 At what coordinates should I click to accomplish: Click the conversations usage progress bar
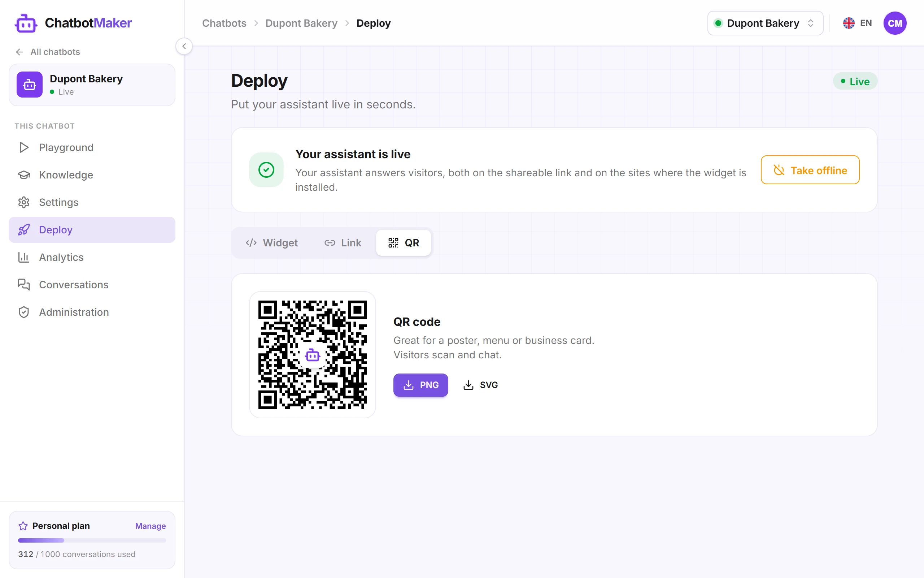click(x=92, y=540)
